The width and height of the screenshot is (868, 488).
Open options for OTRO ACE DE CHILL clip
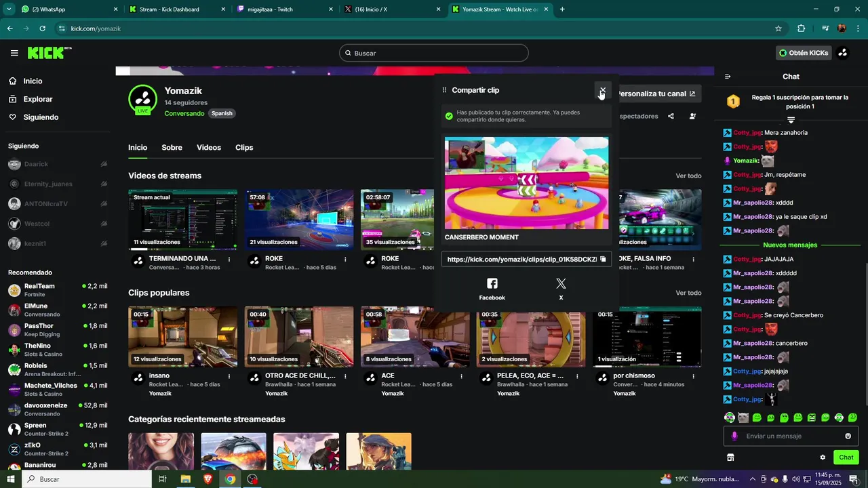click(345, 376)
